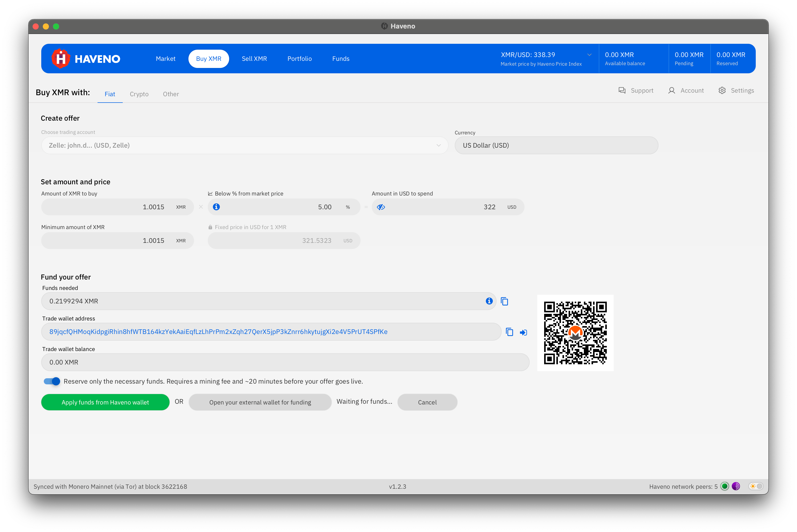Screen dimensions: 797x532
Task: Open the Sell XMR menu
Action: coord(254,59)
